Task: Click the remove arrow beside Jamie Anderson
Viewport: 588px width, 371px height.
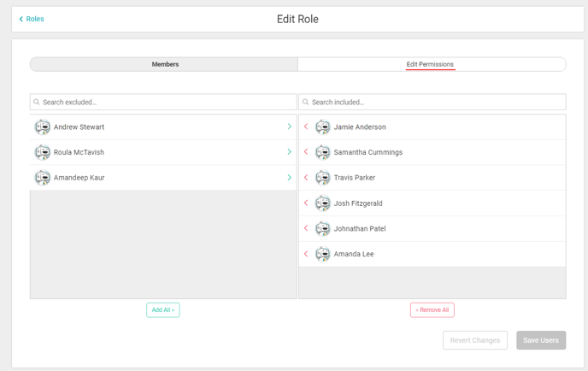Action: click(x=306, y=127)
